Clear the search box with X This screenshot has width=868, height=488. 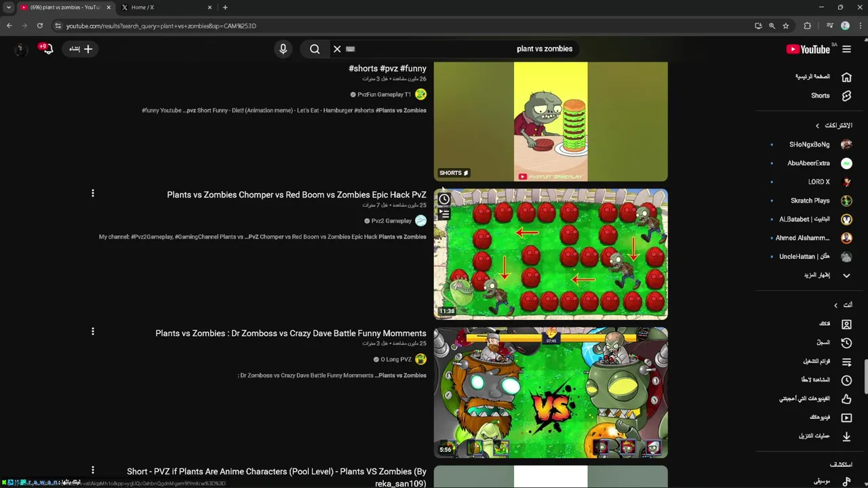coord(337,49)
